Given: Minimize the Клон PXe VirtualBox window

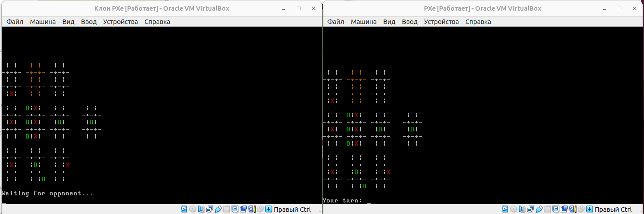Looking at the screenshot, I should point(283,8).
